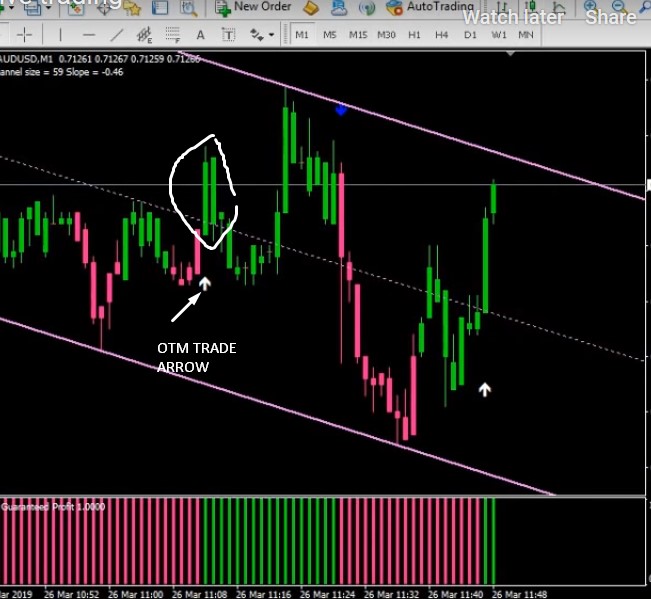Switch chart to candlesticks type
The image size is (651, 599).
point(530,7)
